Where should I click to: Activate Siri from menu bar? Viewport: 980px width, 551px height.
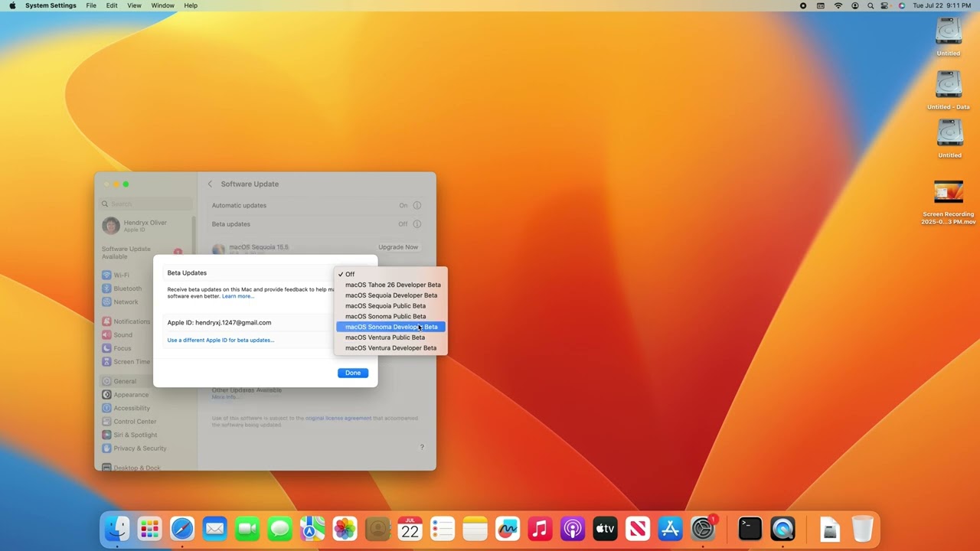pyautogui.click(x=901, y=5)
